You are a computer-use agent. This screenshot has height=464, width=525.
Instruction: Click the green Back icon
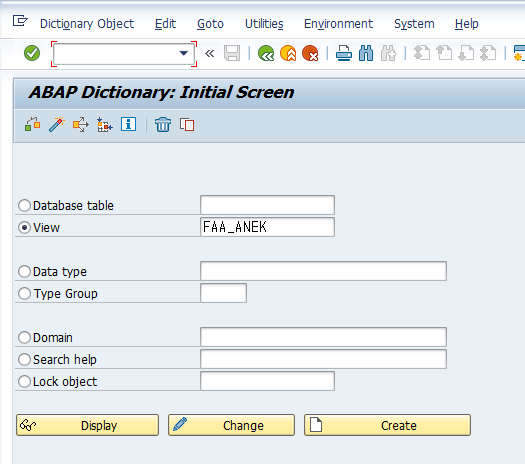point(266,53)
